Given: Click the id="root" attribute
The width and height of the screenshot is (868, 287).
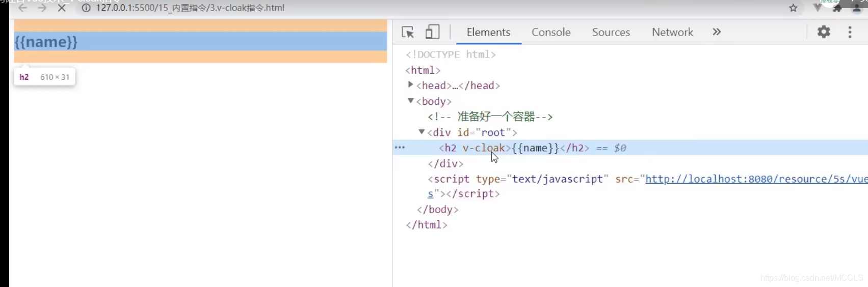Looking at the screenshot, I should tap(484, 132).
